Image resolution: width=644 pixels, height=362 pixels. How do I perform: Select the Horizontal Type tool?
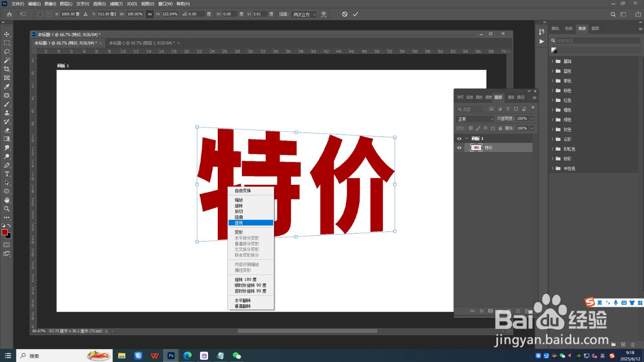point(7,174)
